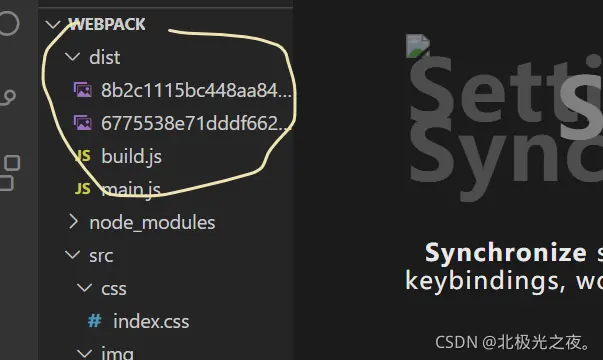This screenshot has height=360, width=603.
Task: Open the main.js file
Action: click(x=131, y=189)
